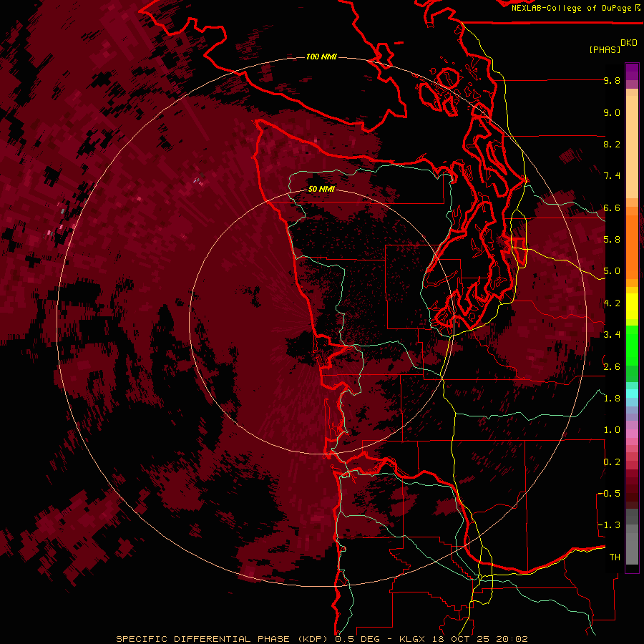Click the 6.6 scale value
This screenshot has width=644, height=644.
click(x=612, y=208)
